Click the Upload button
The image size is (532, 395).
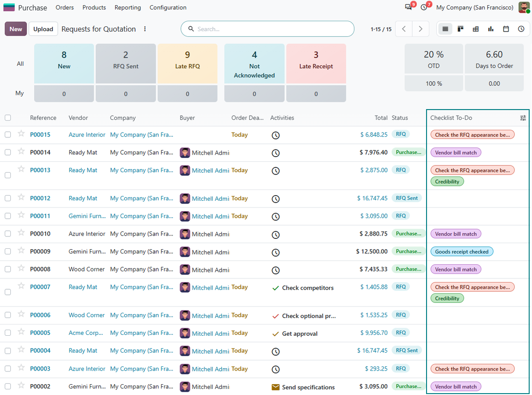coord(43,29)
